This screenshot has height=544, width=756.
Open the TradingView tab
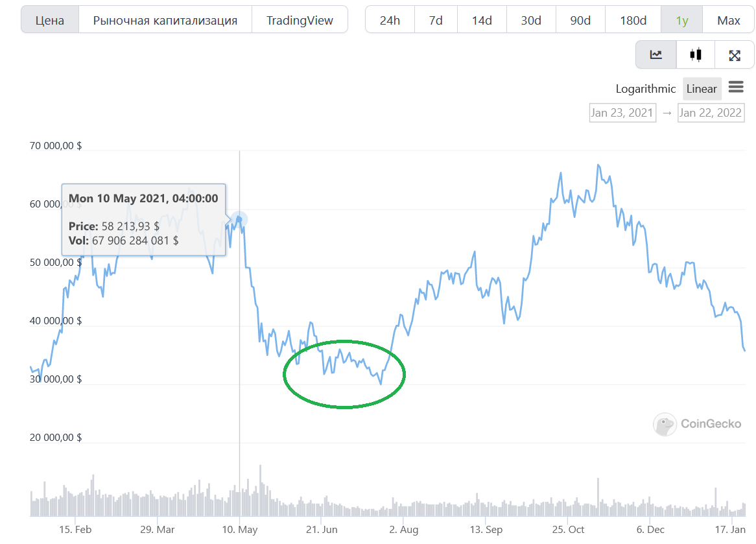(x=300, y=19)
